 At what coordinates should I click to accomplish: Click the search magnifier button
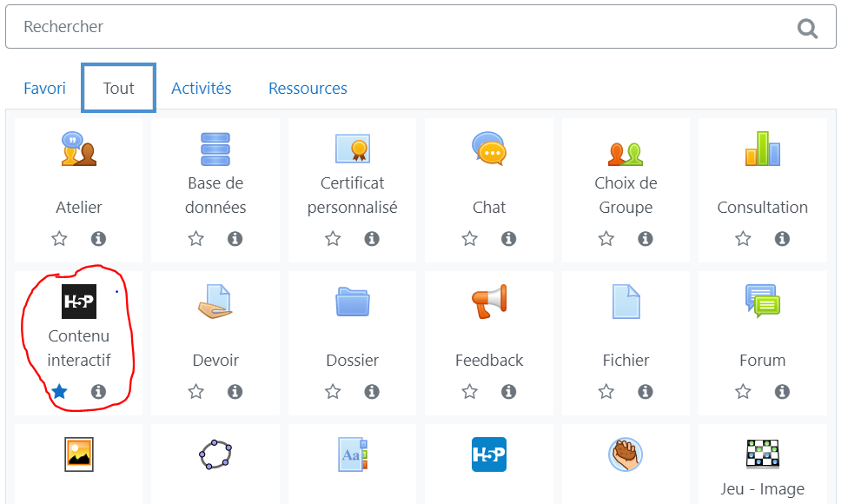[x=807, y=28]
